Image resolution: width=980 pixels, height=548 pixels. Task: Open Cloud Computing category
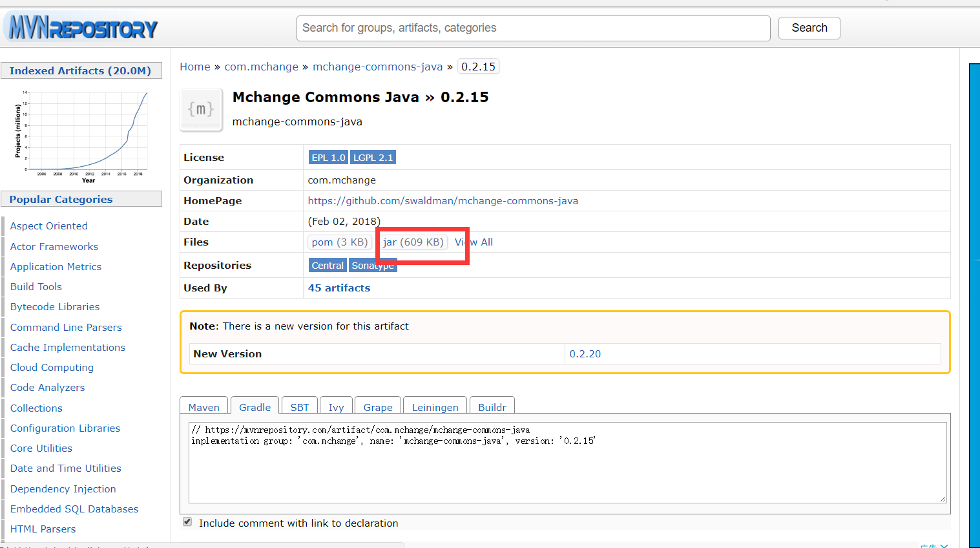pyautogui.click(x=52, y=368)
